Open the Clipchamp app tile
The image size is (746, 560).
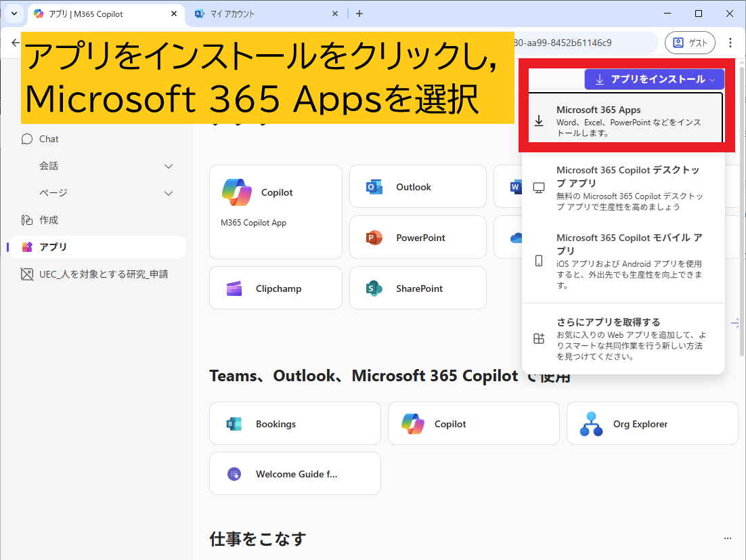click(276, 288)
